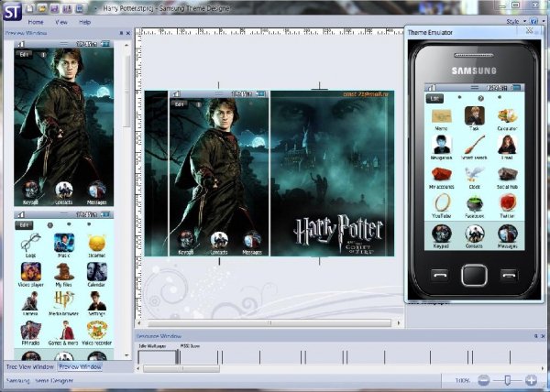Click the zoom in plus button

click(531, 380)
